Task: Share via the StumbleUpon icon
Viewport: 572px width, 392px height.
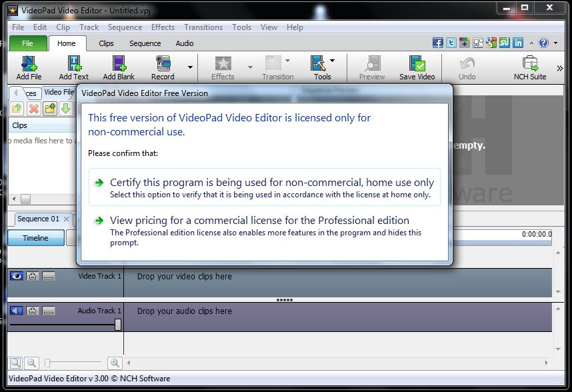Action: [x=505, y=43]
